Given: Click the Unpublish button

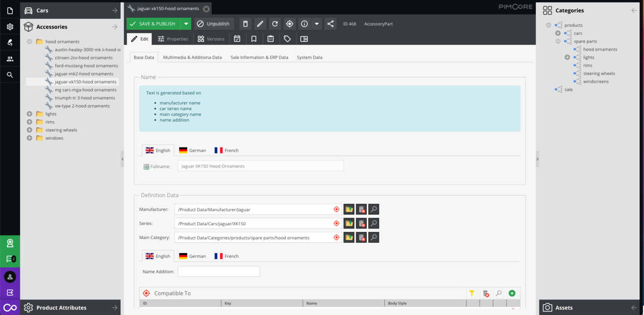Looking at the screenshot, I should (213, 24).
